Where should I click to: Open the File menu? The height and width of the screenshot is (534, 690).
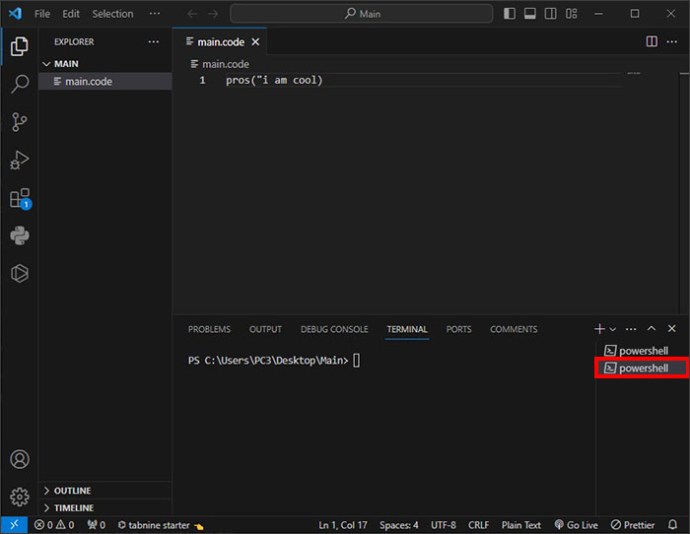(x=42, y=14)
